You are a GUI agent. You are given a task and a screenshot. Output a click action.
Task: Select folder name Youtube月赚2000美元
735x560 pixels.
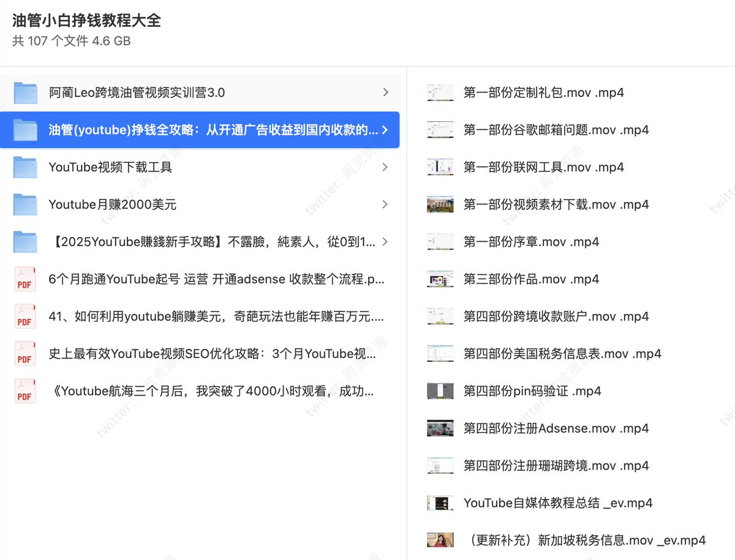pos(113,204)
